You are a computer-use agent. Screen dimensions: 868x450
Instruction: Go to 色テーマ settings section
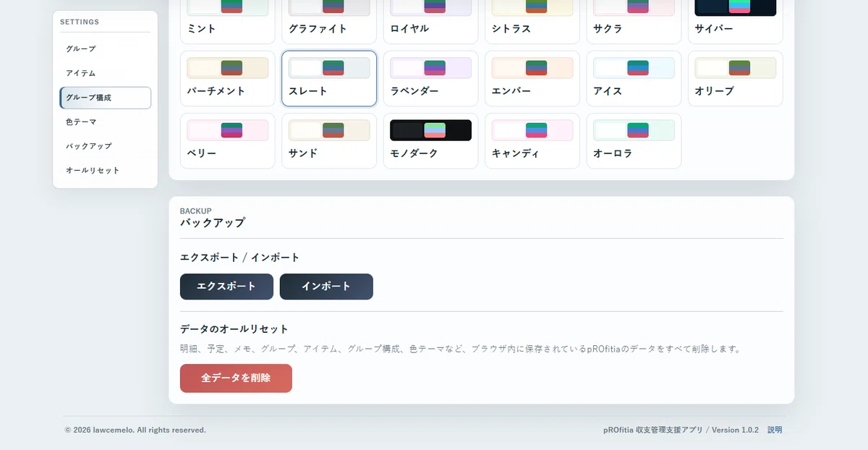(105, 122)
